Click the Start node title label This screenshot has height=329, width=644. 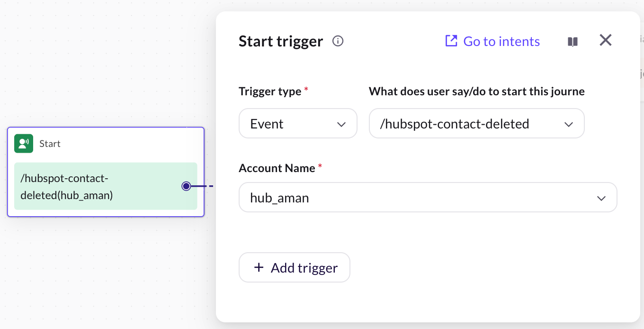[50, 144]
